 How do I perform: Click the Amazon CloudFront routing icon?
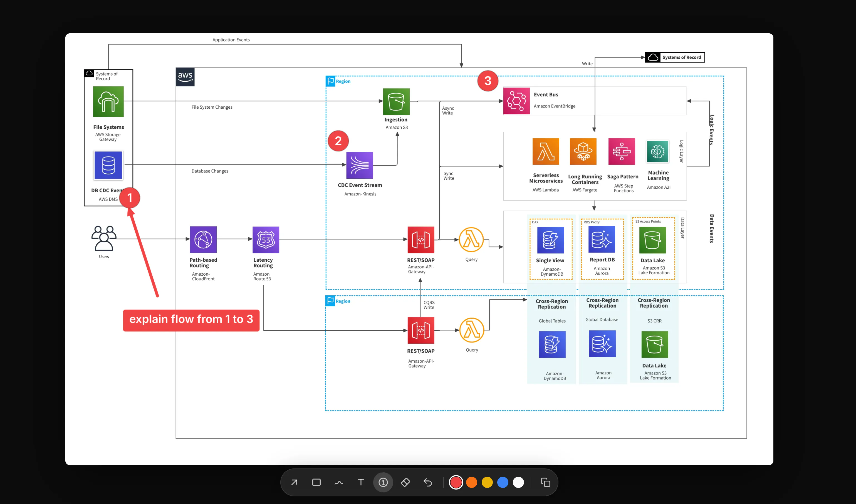coord(203,240)
